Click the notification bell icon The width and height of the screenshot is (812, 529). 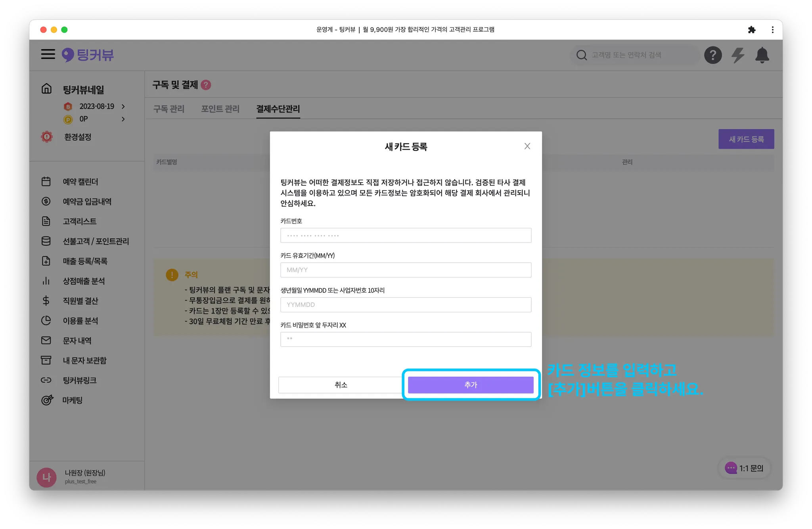762,55
